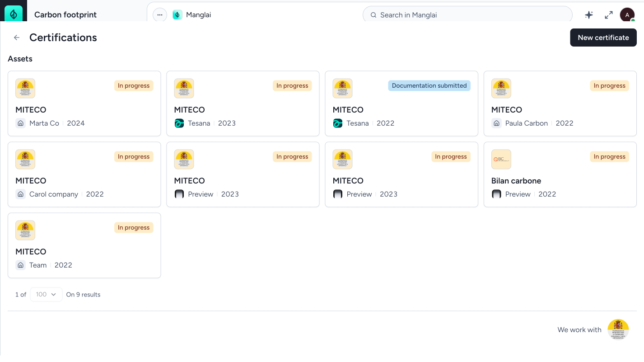Viewport: 644px width, 362px height.
Task: Click the MITECO logo on Paula Carbon card
Action: 501,89
